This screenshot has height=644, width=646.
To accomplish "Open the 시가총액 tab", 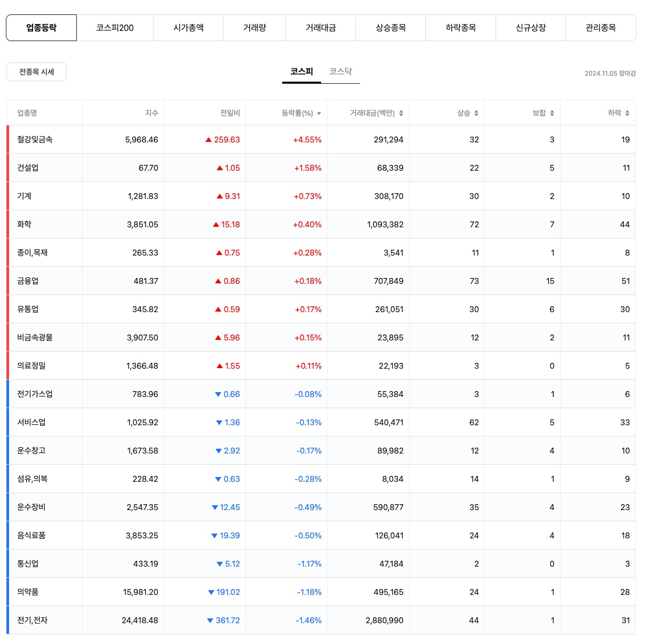I will pyautogui.click(x=188, y=28).
